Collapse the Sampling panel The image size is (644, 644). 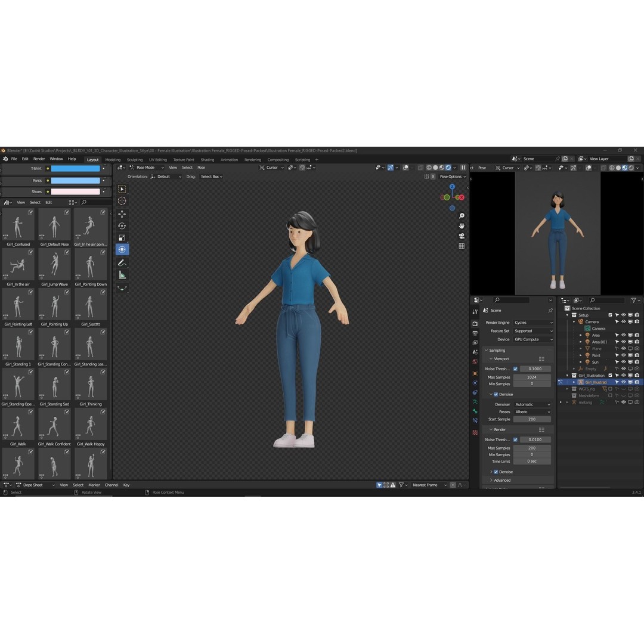click(x=496, y=351)
